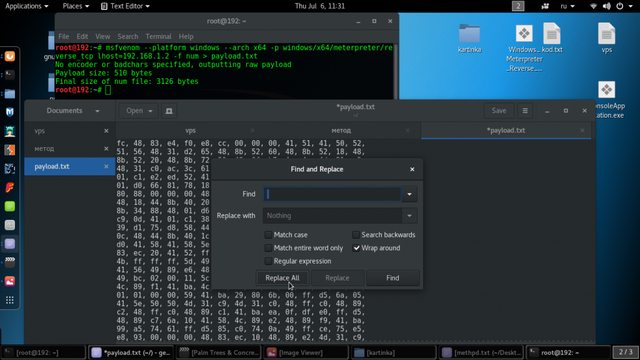
Task: Click the 2 / 3 workspace switcher
Action: click(x=625, y=352)
